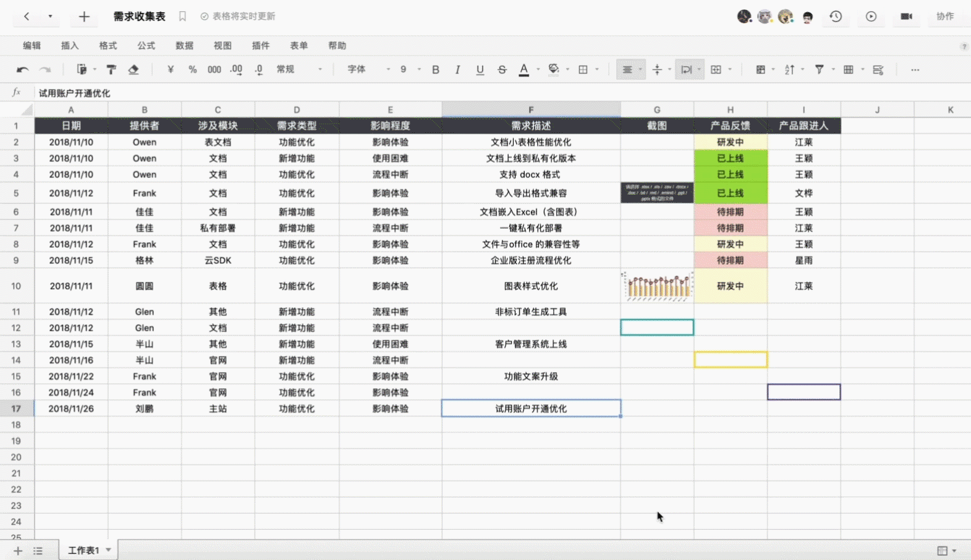Click the filter funnel icon
971x560 pixels.
click(x=819, y=70)
